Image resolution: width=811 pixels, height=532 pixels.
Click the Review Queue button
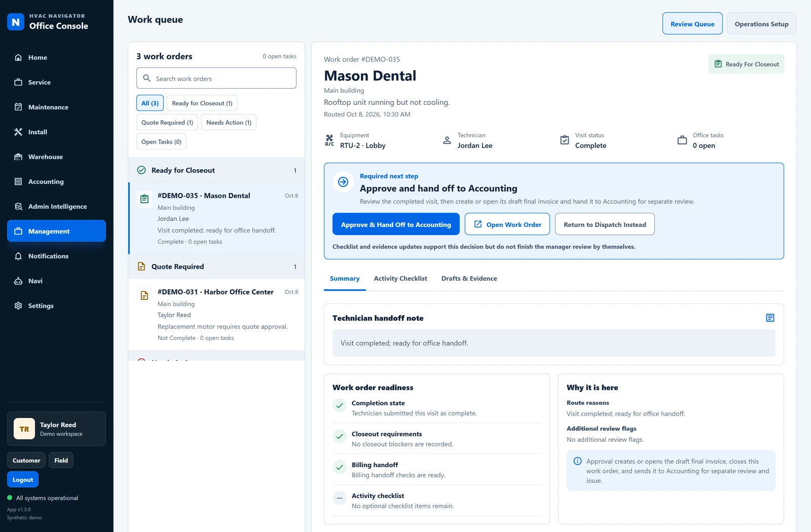(x=692, y=23)
